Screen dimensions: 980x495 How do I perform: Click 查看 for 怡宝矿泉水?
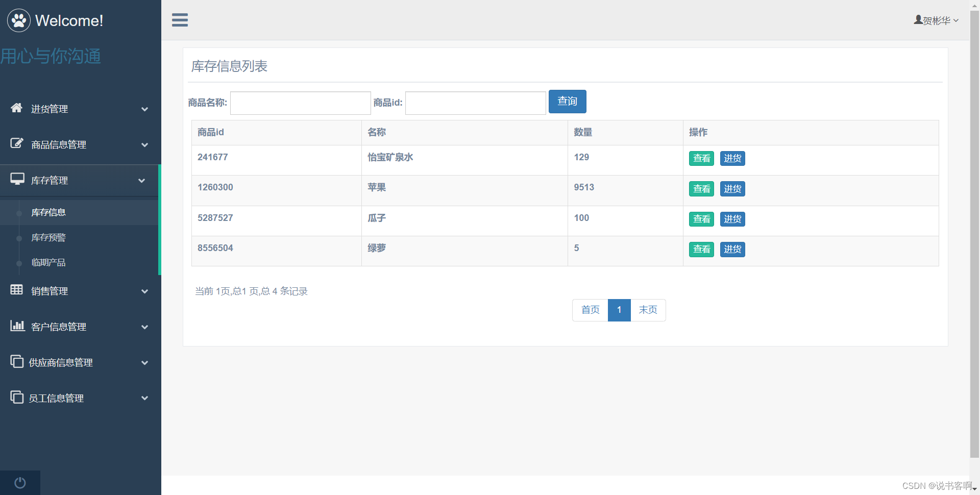point(701,158)
